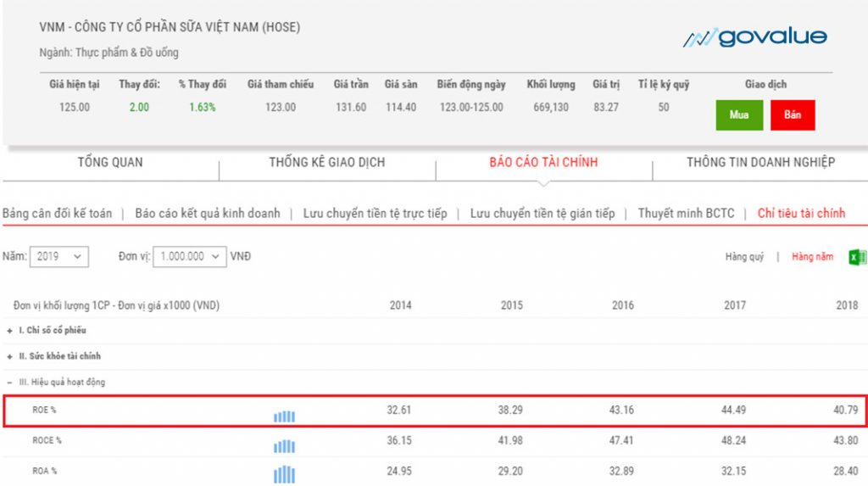
Task: Click the 2016 column header
Action: pos(623,305)
